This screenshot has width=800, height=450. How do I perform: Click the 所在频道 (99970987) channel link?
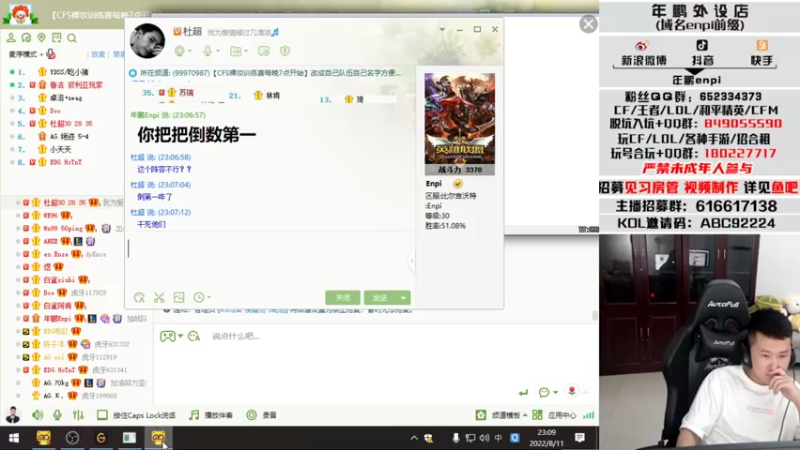270,73
